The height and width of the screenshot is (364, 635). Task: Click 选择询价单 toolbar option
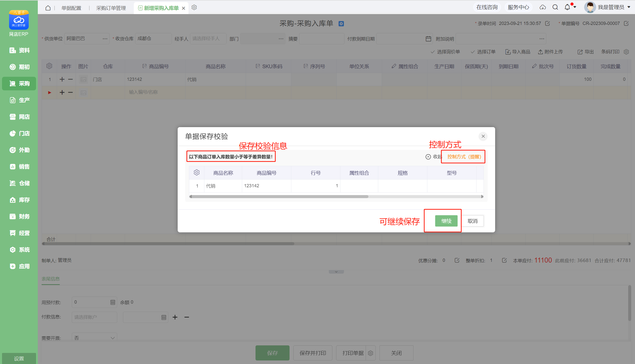pyautogui.click(x=446, y=52)
